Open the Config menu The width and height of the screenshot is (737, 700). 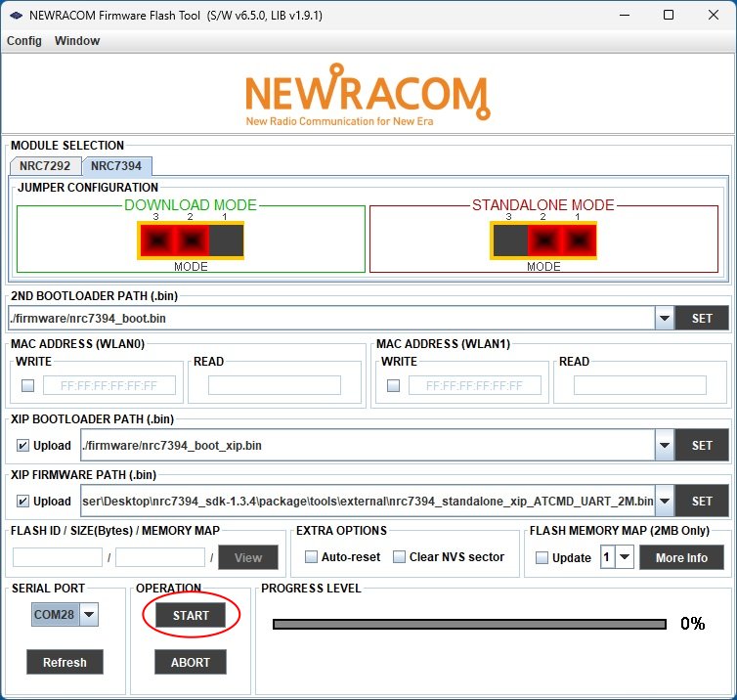coord(24,41)
